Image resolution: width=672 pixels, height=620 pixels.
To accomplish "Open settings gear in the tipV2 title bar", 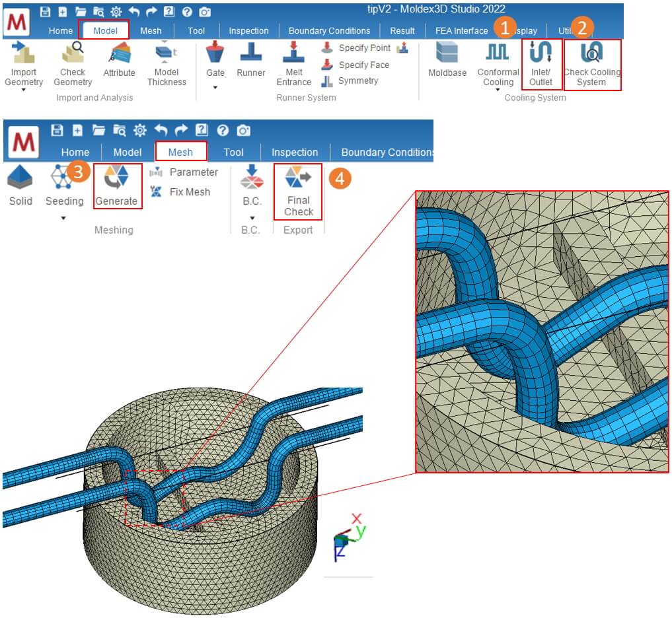I will click(116, 12).
